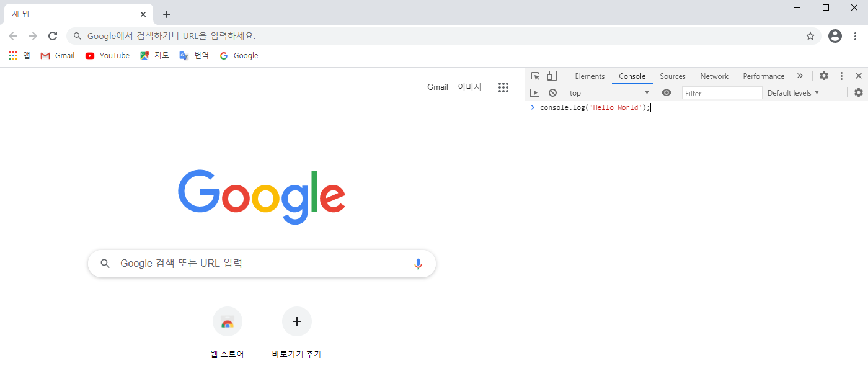Switch to the Network tab

[x=714, y=76]
